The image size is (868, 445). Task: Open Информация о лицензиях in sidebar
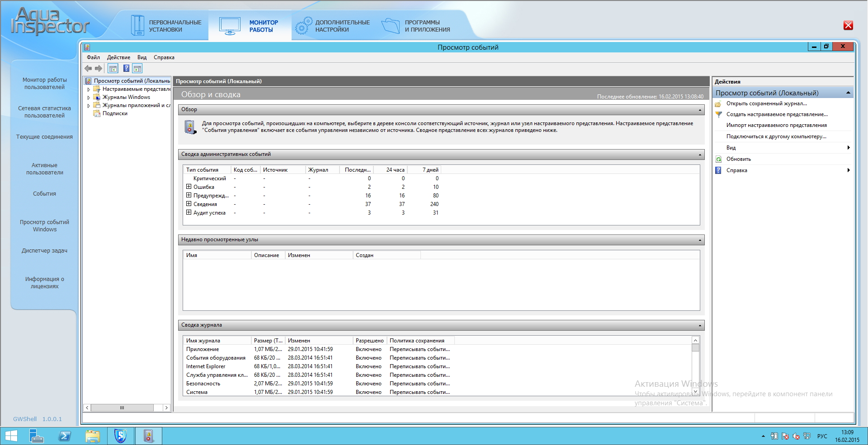(45, 283)
